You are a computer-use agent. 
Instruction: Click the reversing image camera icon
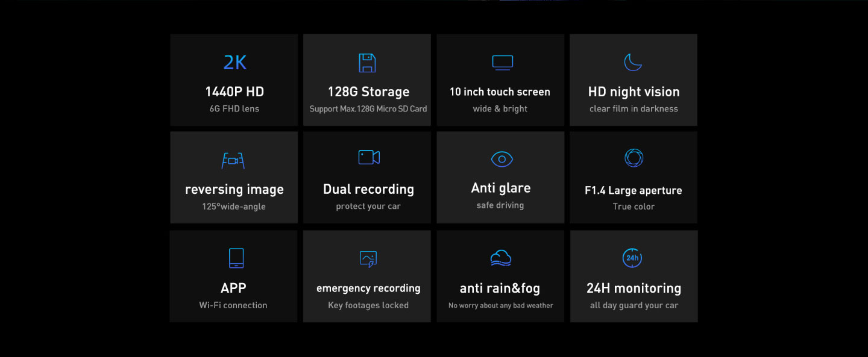pyautogui.click(x=233, y=160)
